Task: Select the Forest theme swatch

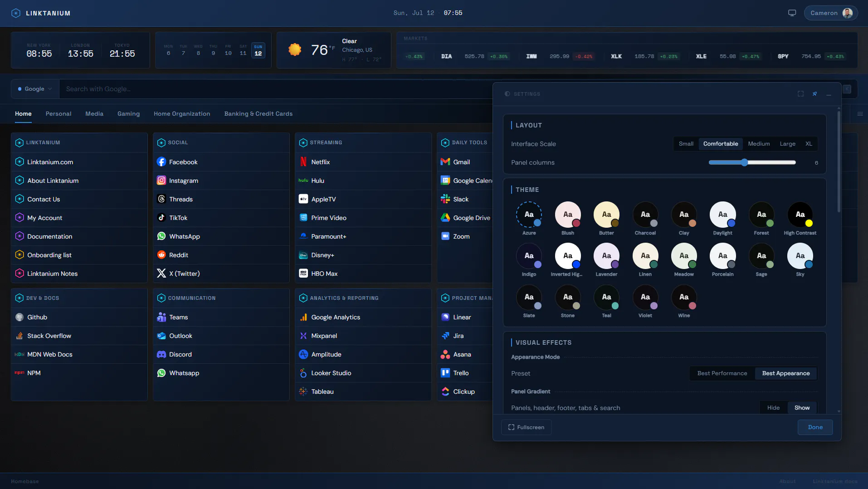Action: tap(761, 215)
